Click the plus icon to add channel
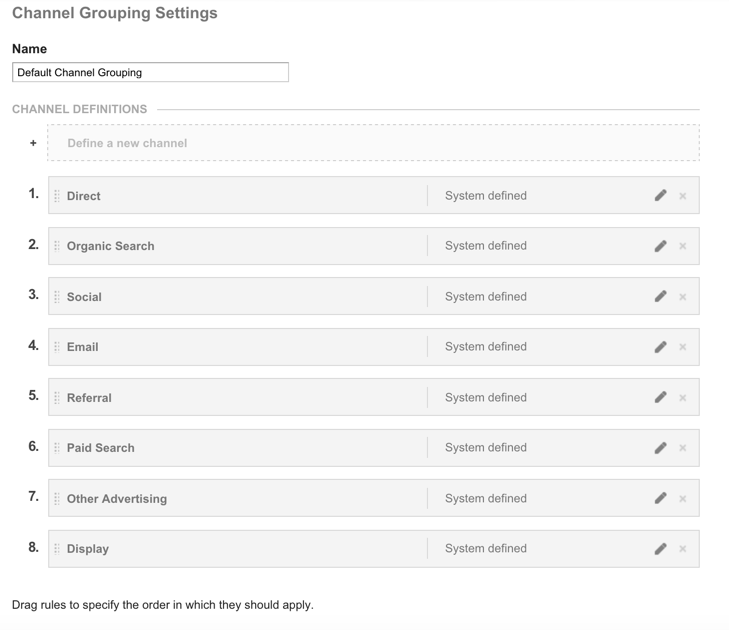The width and height of the screenshot is (729, 630). pyautogui.click(x=33, y=143)
